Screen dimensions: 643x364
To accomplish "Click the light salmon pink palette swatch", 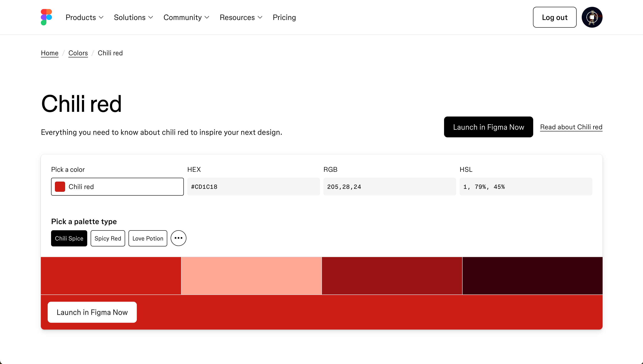I will pos(251,276).
